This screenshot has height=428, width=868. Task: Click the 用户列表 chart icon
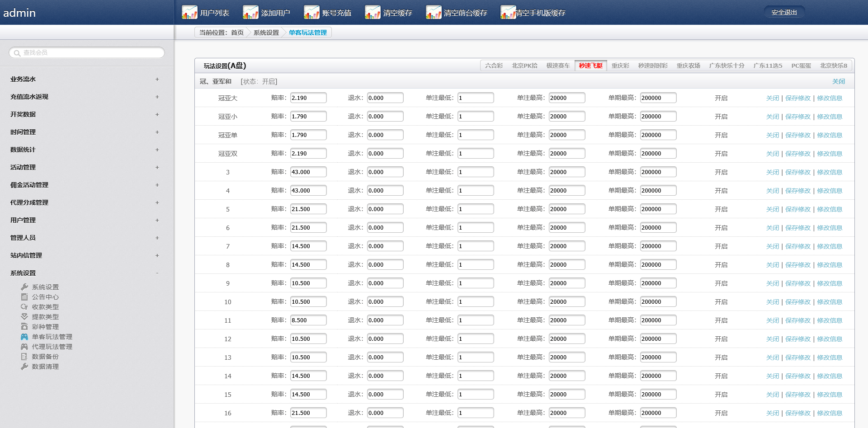point(189,12)
